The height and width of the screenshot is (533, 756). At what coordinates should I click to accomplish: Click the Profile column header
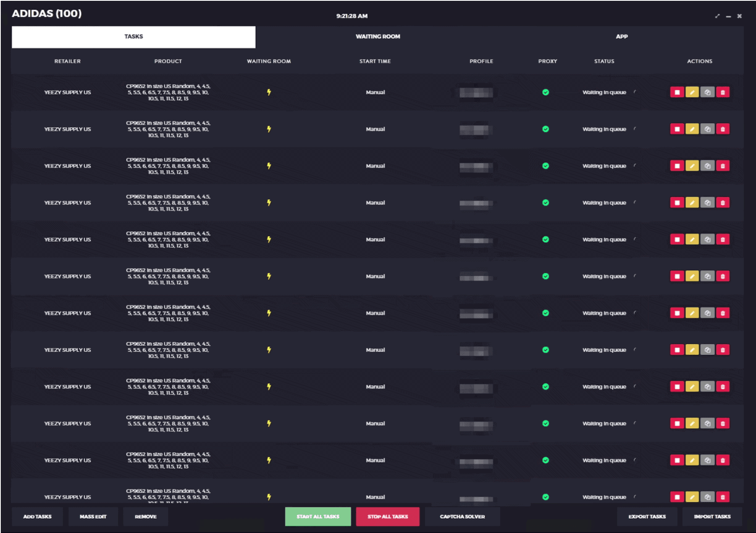point(481,61)
